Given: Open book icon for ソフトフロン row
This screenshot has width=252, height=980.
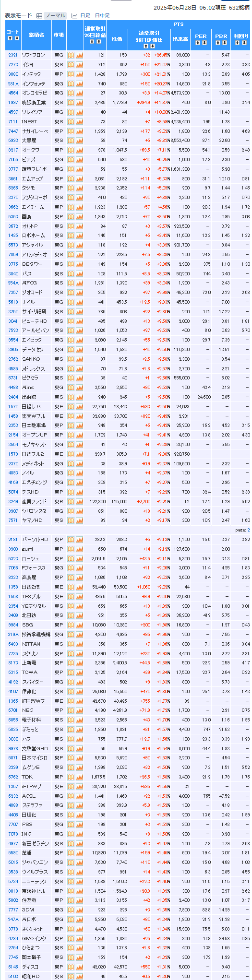Looking at the screenshot, I should tap(71, 55).
